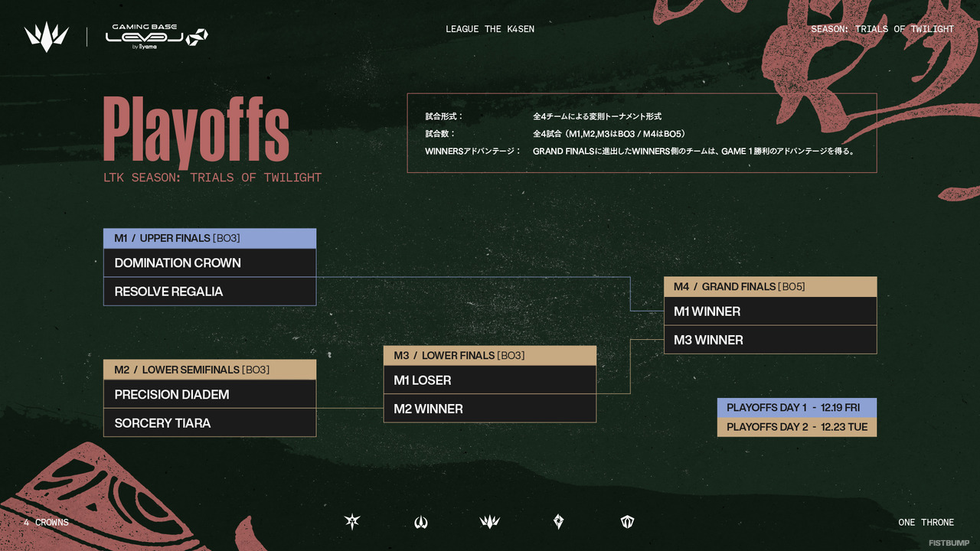This screenshot has height=551, width=980.
Task: Click the LEAGUE THE K4SEN title text
Action: [490, 29]
